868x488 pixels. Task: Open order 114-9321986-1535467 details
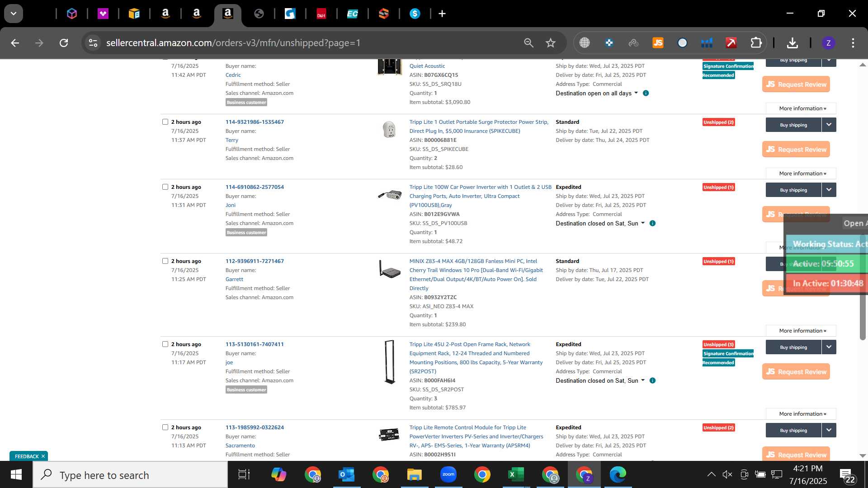point(255,122)
